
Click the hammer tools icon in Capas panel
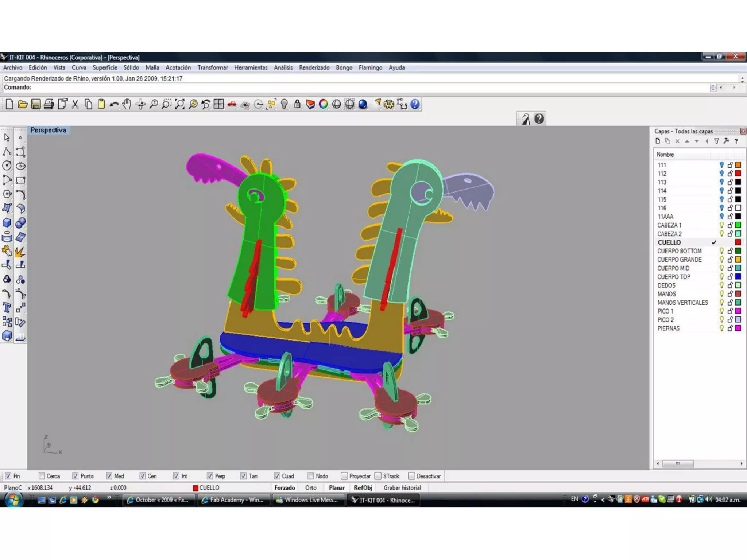tap(726, 141)
